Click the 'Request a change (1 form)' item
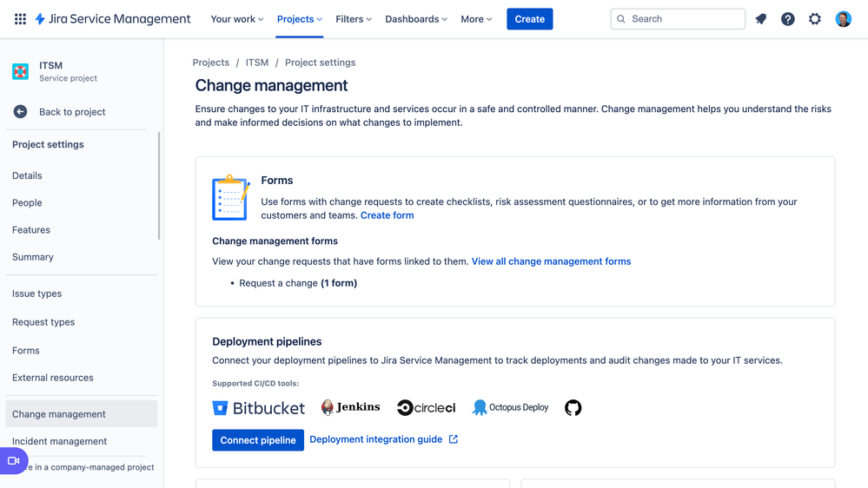This screenshot has width=868, height=488. 298,283
